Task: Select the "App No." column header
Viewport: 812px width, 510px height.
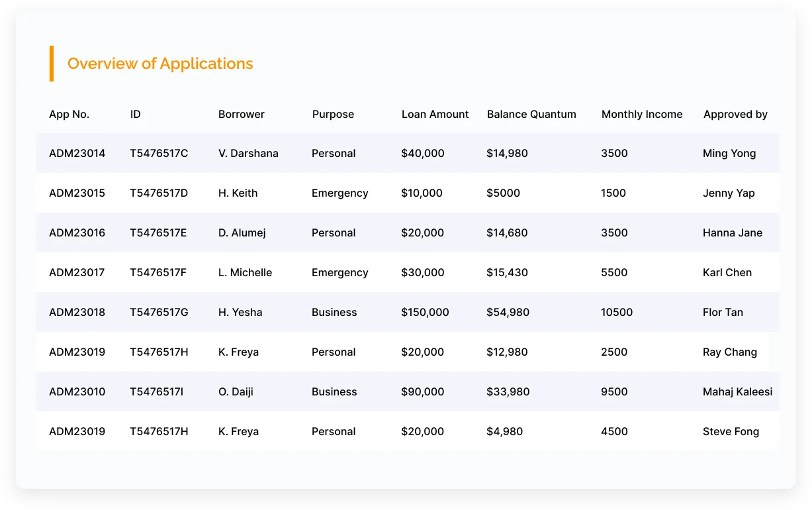Action: 69,114
